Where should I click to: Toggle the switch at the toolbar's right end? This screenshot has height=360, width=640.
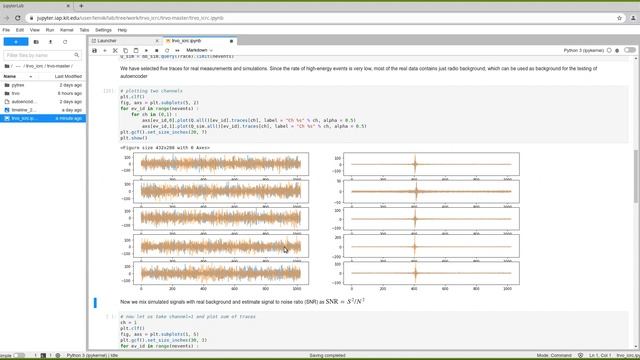(629, 50)
